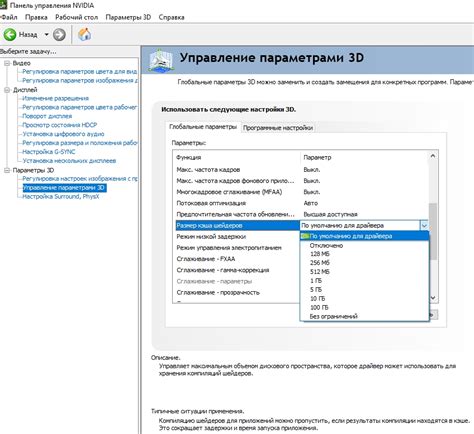This screenshot has width=474, height=434.
Task: Open Регулировка параметров цвета для видео
Action: coord(80,72)
